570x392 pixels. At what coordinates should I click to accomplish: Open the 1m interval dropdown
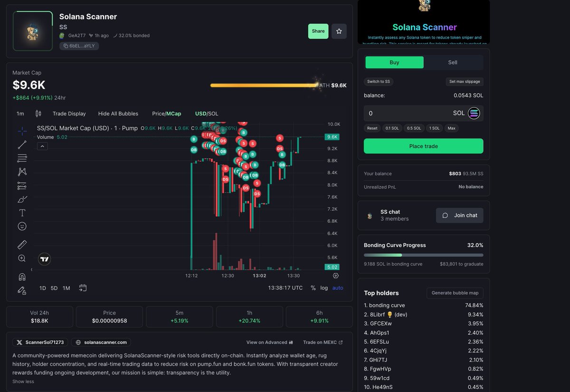[x=20, y=114]
